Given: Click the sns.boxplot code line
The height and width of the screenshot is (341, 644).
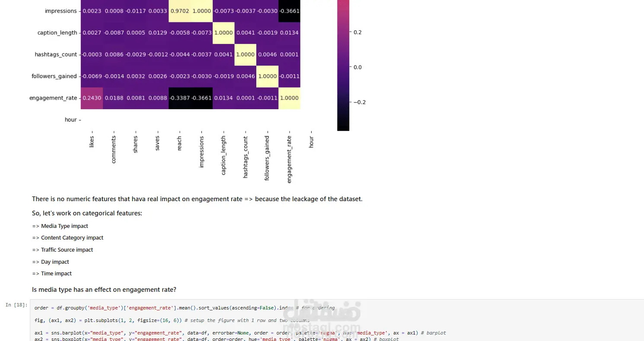Looking at the screenshot, I should click(x=217, y=339).
